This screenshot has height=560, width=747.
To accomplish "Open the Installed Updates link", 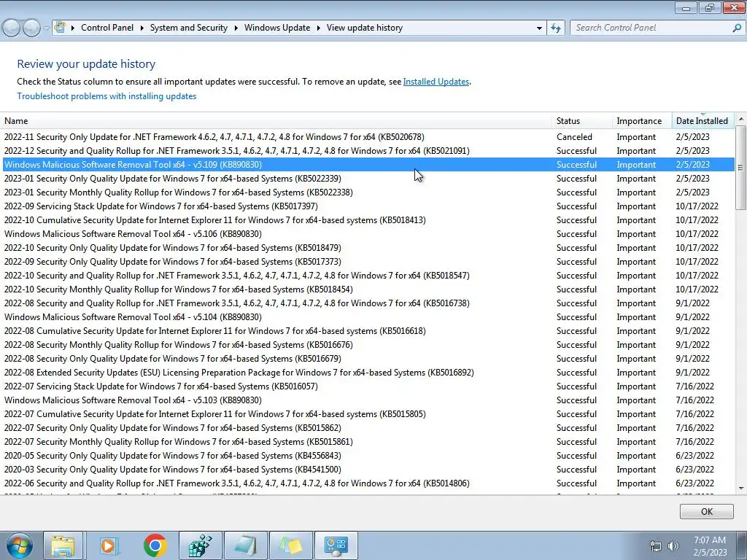I will [x=436, y=82].
